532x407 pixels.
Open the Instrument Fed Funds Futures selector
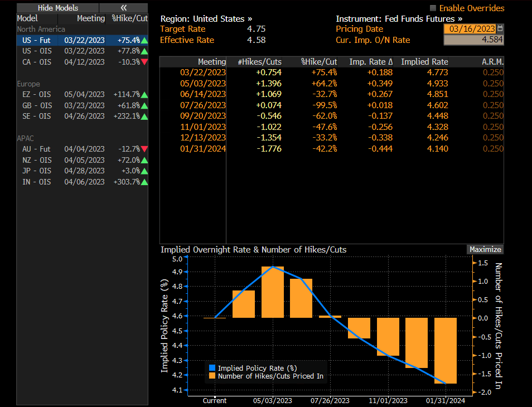[399, 18]
